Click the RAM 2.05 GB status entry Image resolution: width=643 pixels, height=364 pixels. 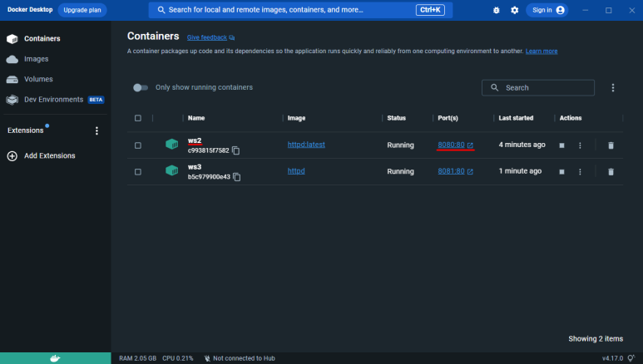click(x=138, y=358)
